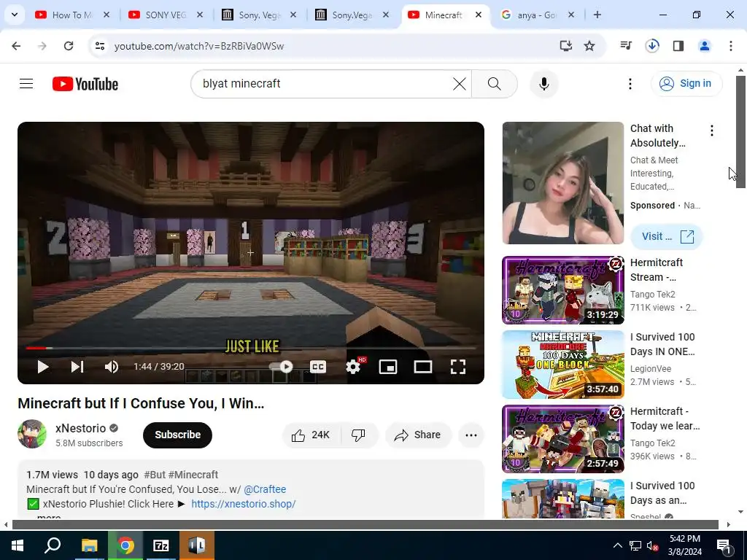The width and height of the screenshot is (747, 560).
Task: Expand tab search dropdown arrow
Action: point(15,15)
